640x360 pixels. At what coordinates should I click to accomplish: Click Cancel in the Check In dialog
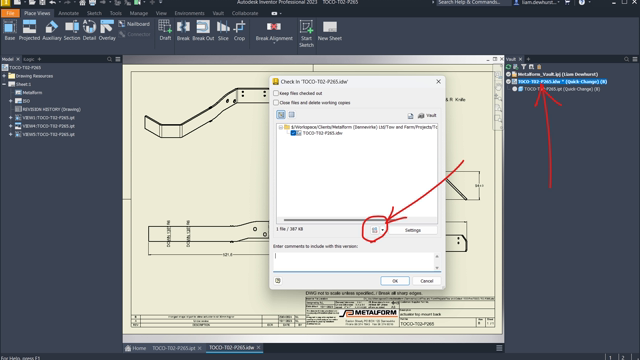[427, 281]
